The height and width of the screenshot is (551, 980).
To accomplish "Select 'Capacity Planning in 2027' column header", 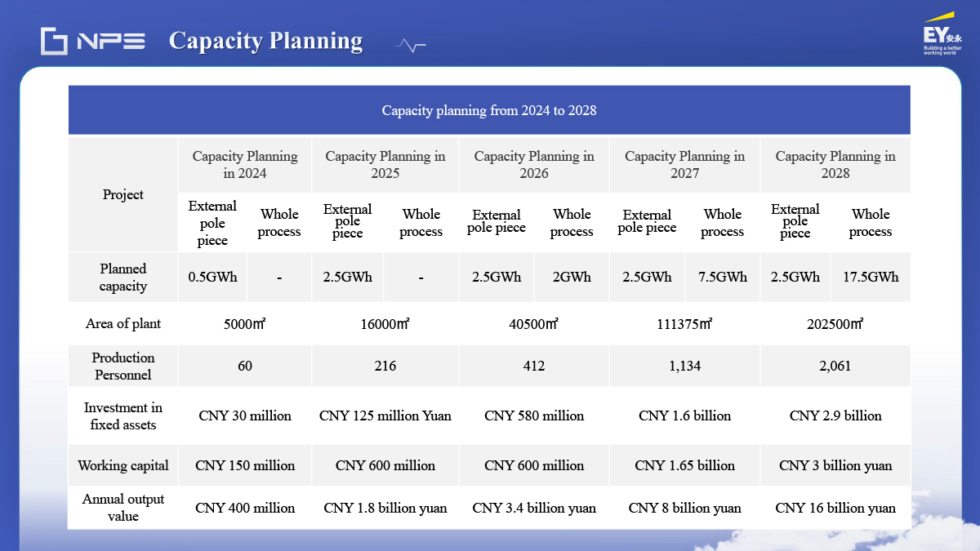I will [684, 165].
